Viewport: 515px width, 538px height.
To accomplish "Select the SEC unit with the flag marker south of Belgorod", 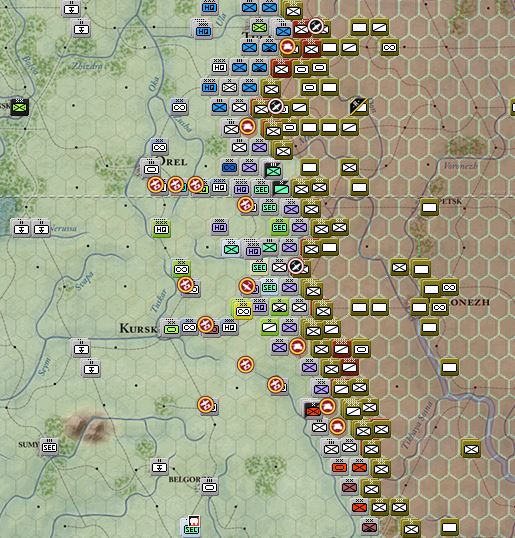I will pyautogui.click(x=191, y=528).
